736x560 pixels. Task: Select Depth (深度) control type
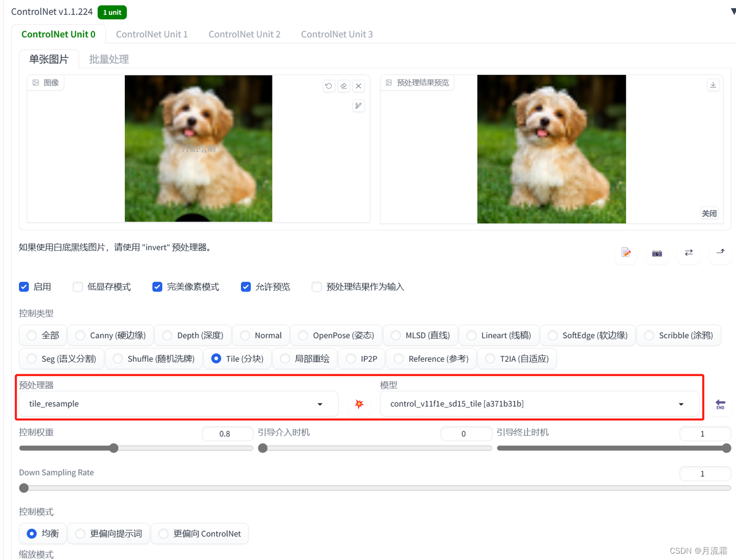pyautogui.click(x=193, y=335)
